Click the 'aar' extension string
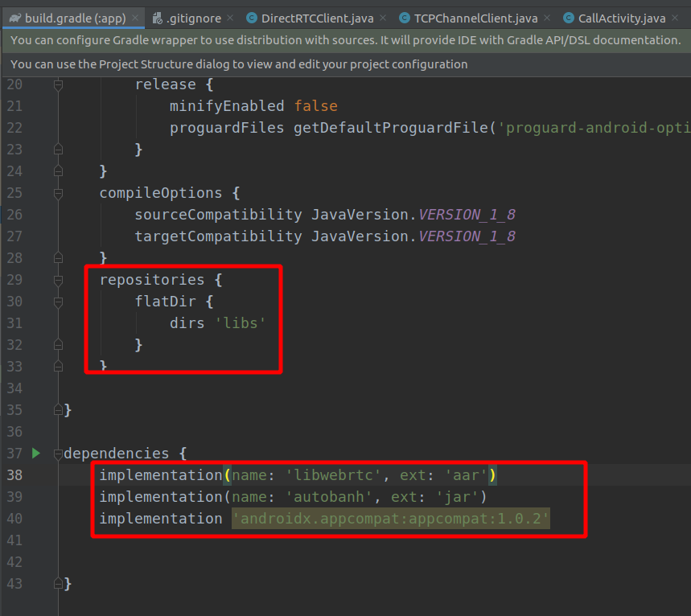 [466, 475]
